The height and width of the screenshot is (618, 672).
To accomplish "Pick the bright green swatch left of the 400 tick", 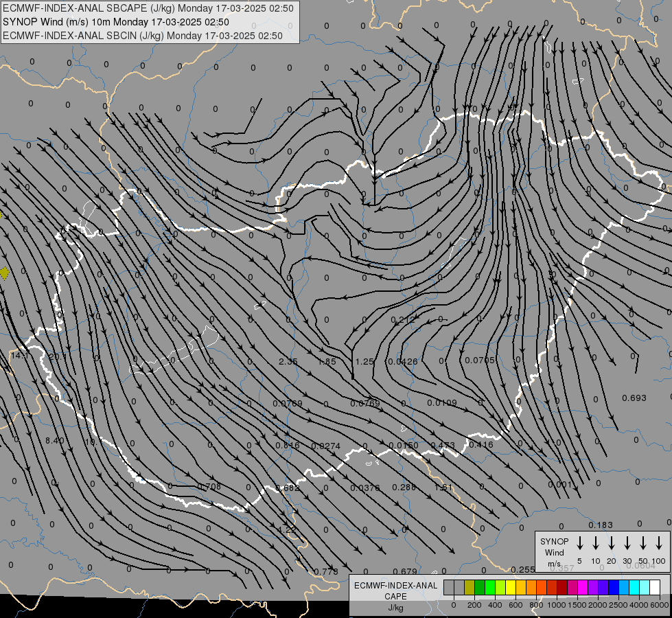I will [490, 587].
